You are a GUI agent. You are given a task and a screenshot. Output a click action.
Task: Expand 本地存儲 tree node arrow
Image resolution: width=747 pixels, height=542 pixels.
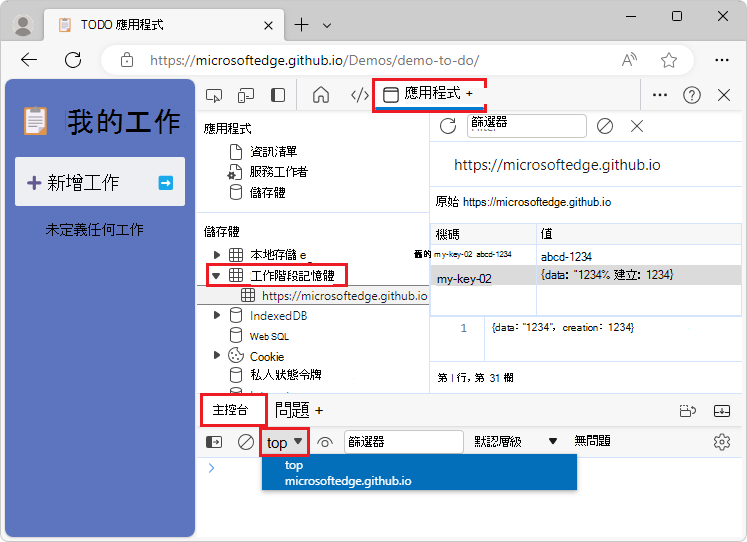click(x=217, y=255)
